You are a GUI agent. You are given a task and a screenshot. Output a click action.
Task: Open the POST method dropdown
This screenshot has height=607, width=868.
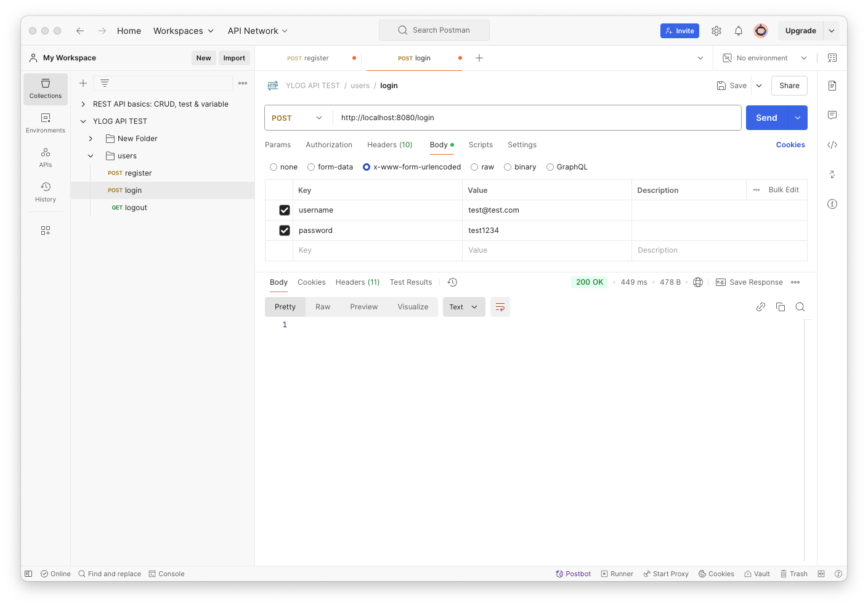tap(298, 118)
